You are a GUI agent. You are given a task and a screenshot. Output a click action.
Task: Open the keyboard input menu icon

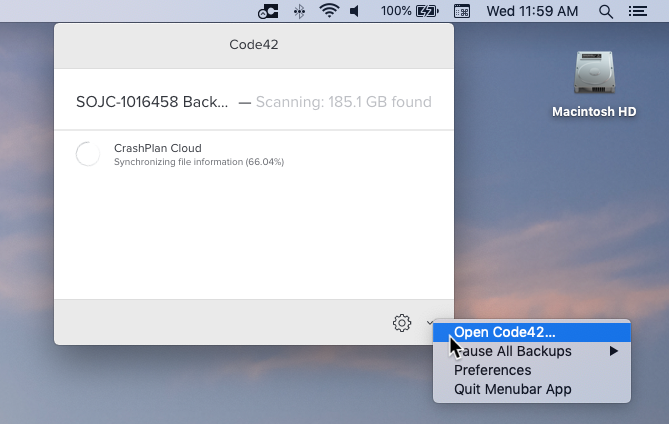462,11
